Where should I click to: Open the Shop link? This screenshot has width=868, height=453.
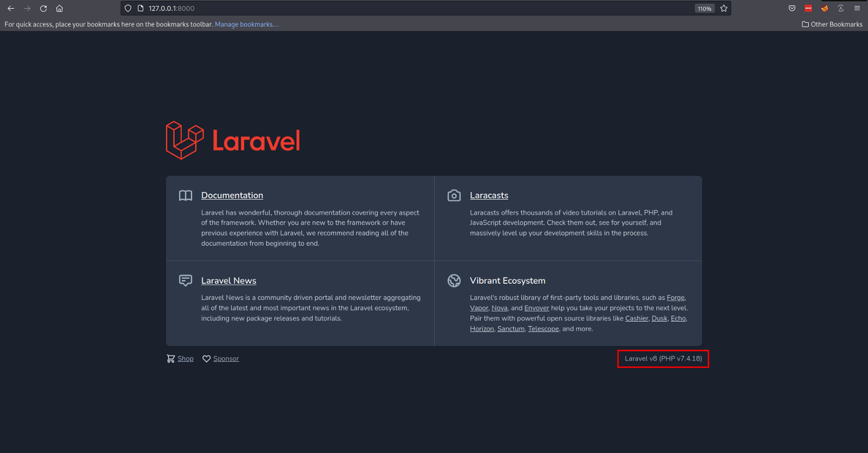(x=186, y=359)
